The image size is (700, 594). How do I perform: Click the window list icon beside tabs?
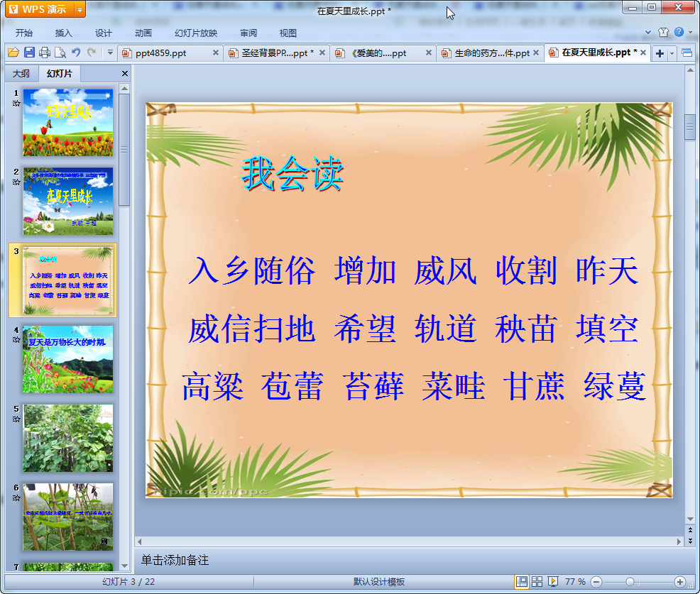pos(687,53)
